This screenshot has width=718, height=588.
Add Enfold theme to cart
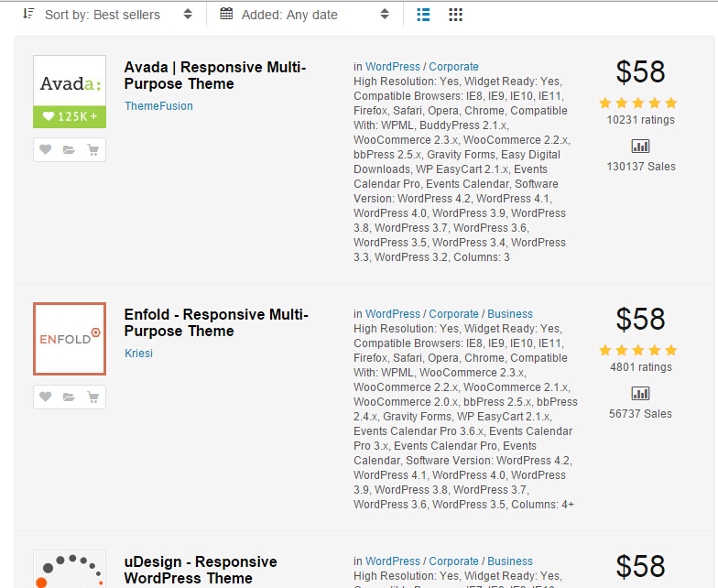[x=92, y=397]
